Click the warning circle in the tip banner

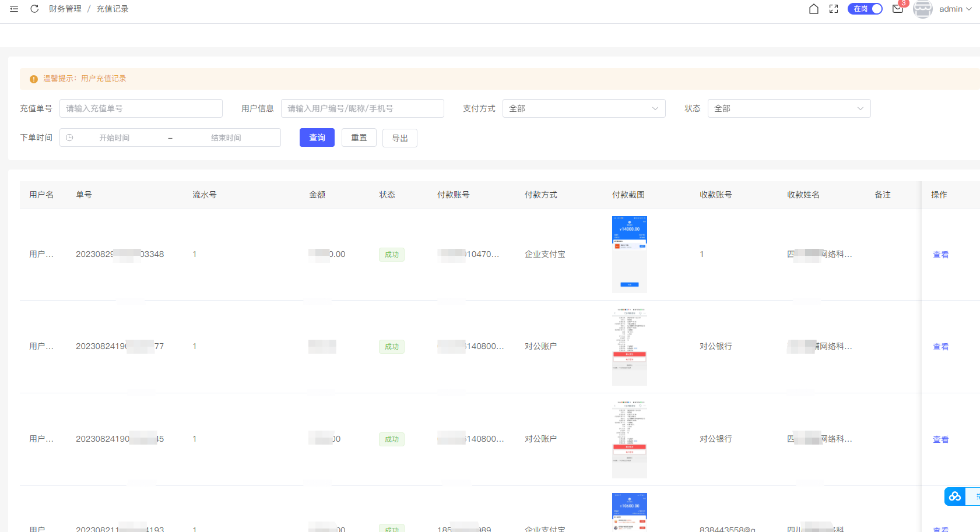(x=33, y=79)
